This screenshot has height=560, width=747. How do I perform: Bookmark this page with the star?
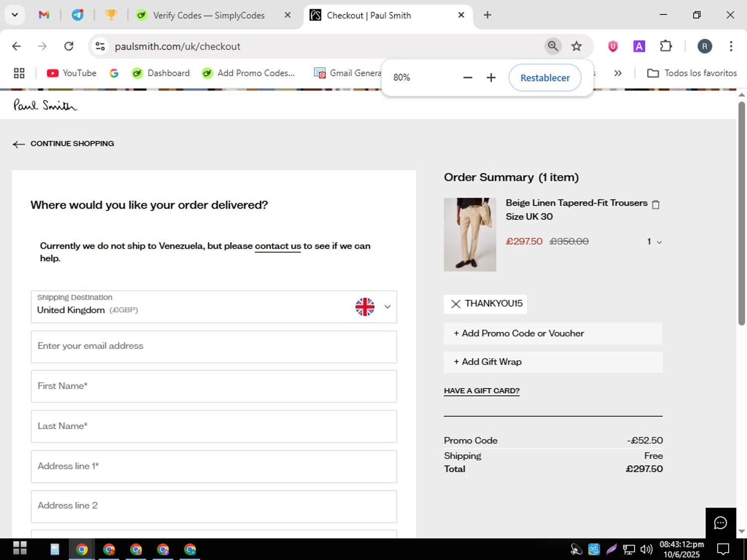click(x=576, y=46)
